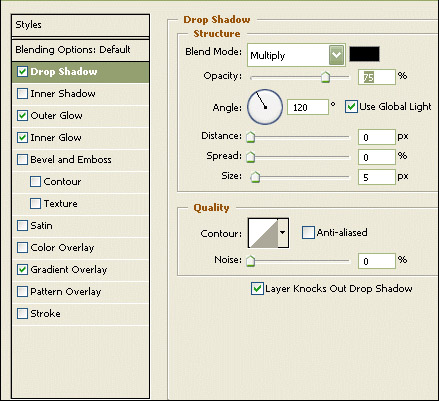439x401 pixels.
Task: Uncheck the Outer Glow checkbox
Action: click(x=22, y=116)
